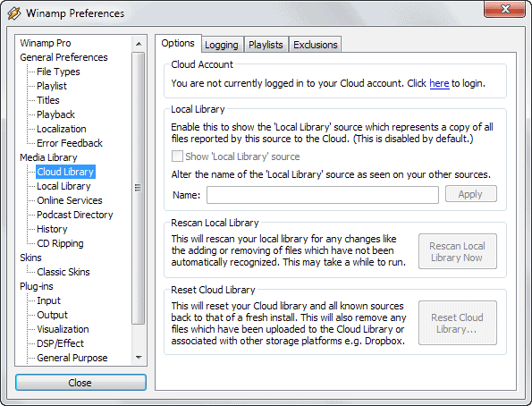
Task: Click the Reset Cloud Library button
Action: pyautogui.click(x=458, y=323)
